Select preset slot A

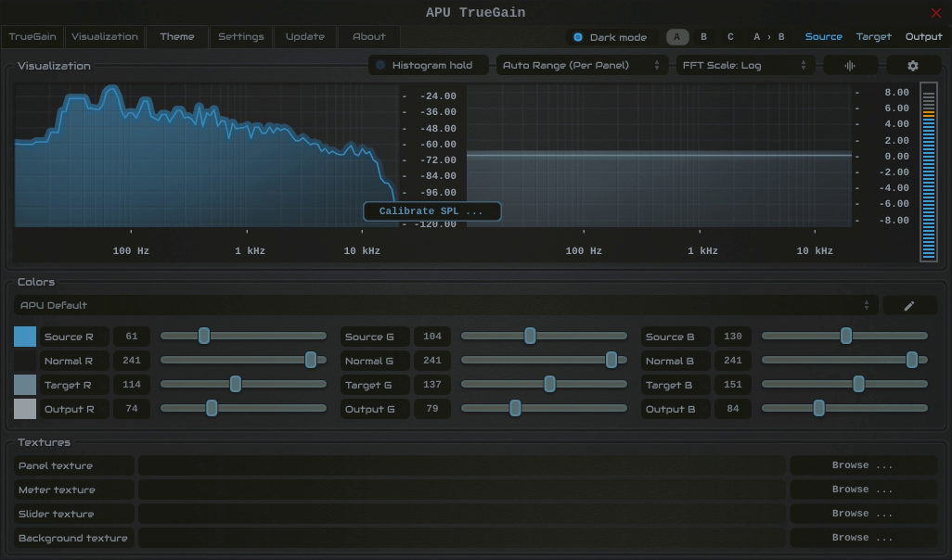click(677, 37)
